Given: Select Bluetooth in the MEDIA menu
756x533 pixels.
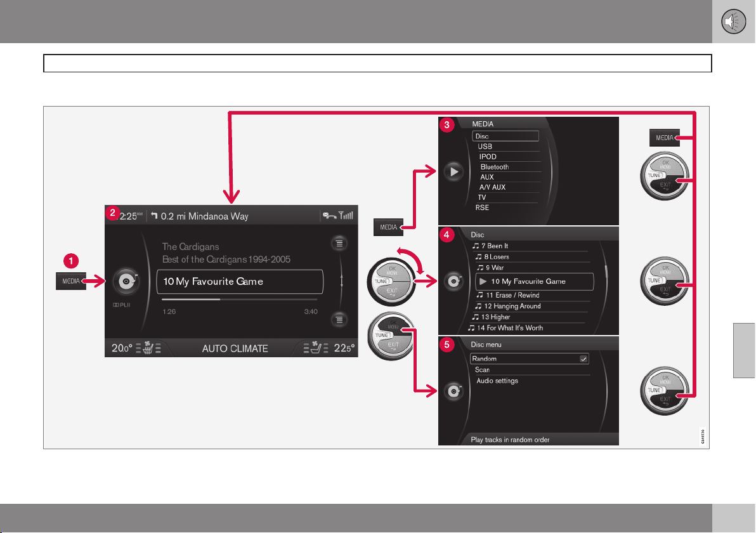Looking at the screenshot, I should (x=495, y=167).
